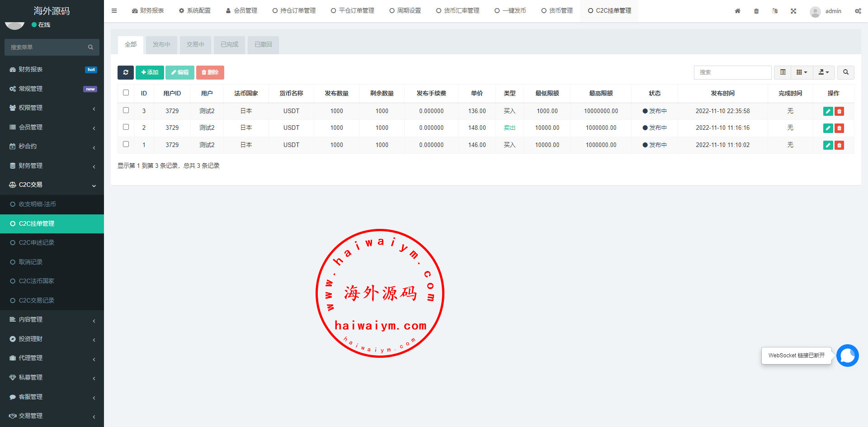Delete the order with ID 1
This screenshot has height=427, width=868.
click(x=839, y=145)
